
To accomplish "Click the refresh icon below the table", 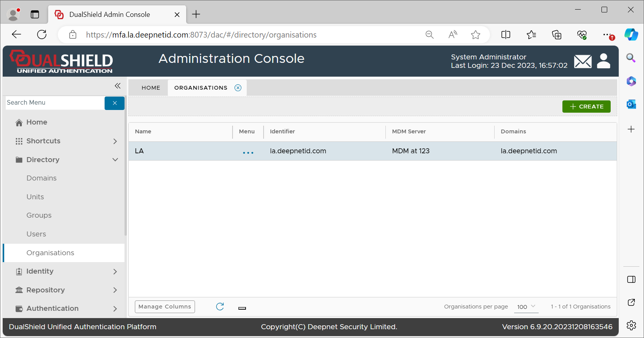I will point(220,307).
